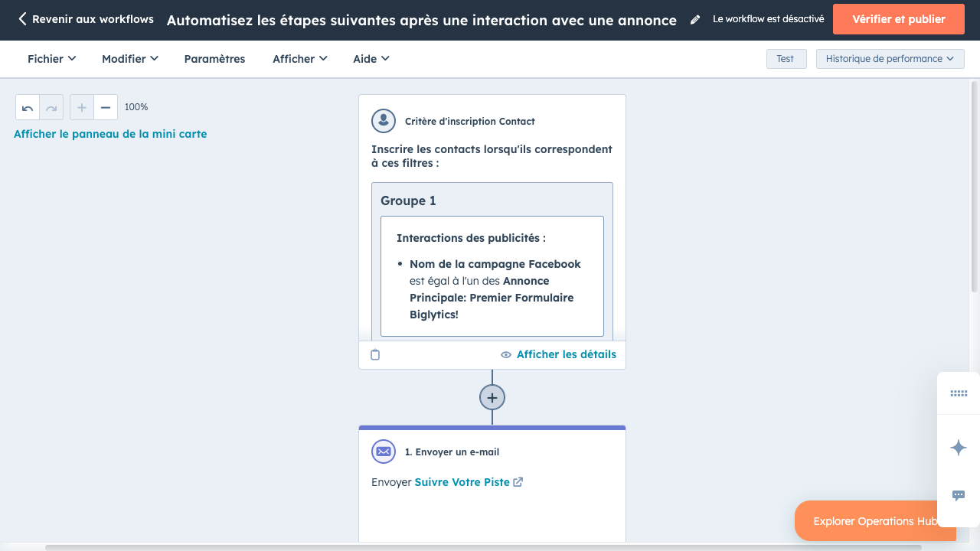Image resolution: width=980 pixels, height=551 pixels.
Task: Click the undo arrow icon
Action: coord(28,108)
